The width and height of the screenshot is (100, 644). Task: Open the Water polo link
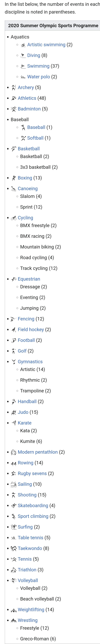pyautogui.click(x=38, y=77)
